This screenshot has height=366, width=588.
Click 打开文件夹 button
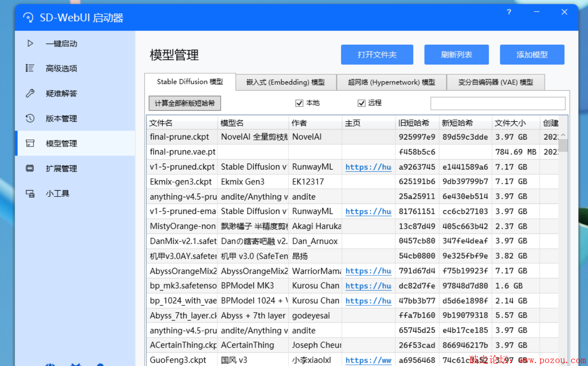point(377,55)
